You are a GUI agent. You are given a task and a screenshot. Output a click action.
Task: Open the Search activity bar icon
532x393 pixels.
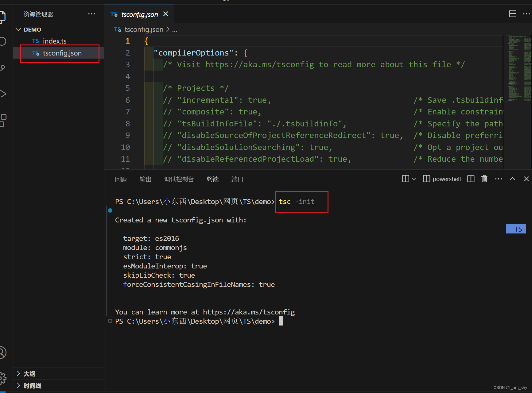[x=2, y=41]
